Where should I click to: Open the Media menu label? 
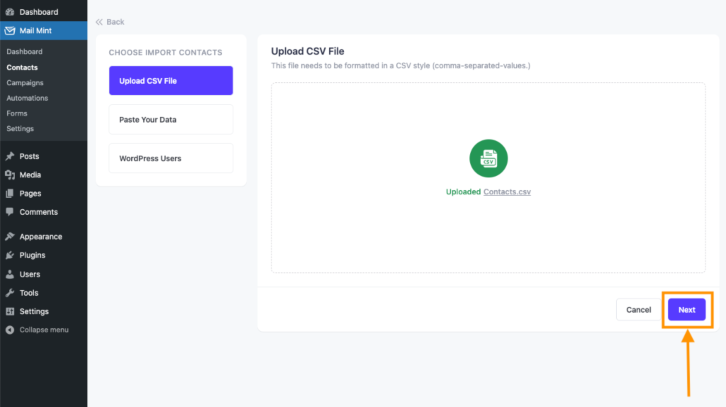(x=30, y=175)
